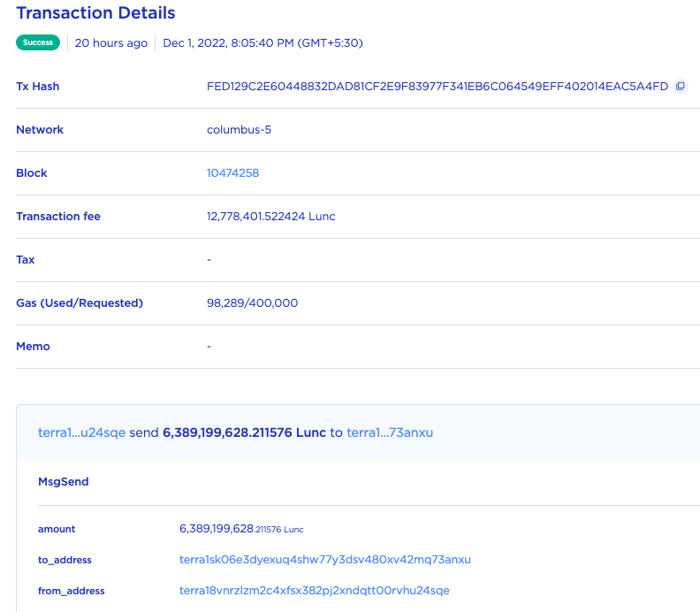The image size is (700, 612).
Task: Click the 20 hours ago timestamp
Action: [111, 42]
